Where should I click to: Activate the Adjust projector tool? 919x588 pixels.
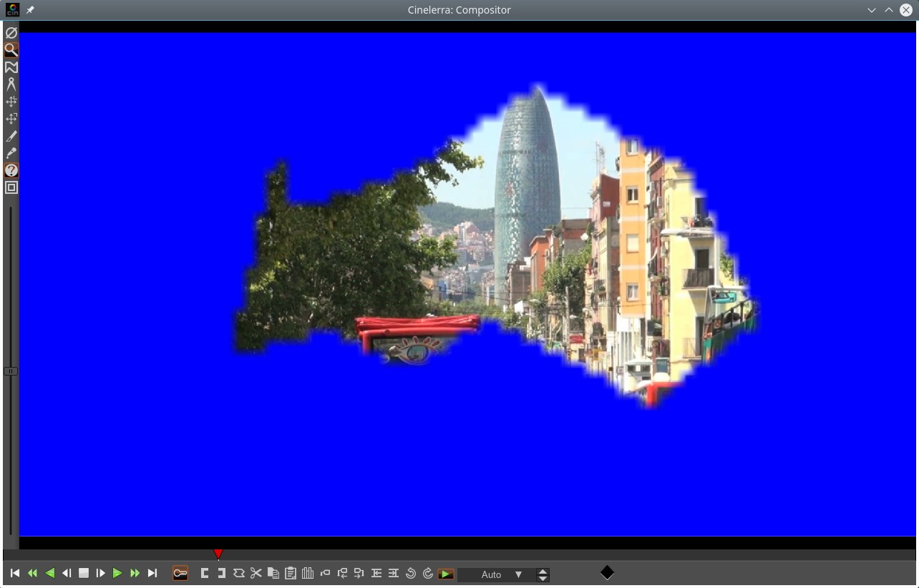point(11,119)
